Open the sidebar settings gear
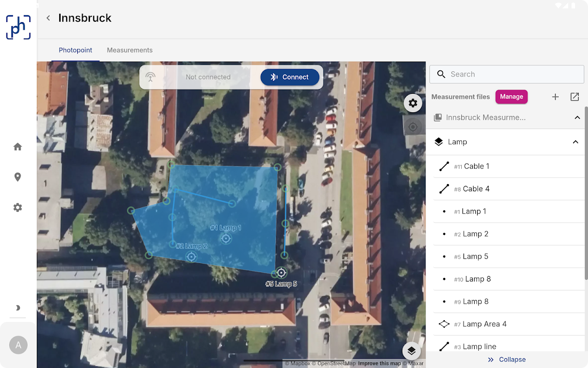The height and width of the screenshot is (368, 588). click(18, 207)
